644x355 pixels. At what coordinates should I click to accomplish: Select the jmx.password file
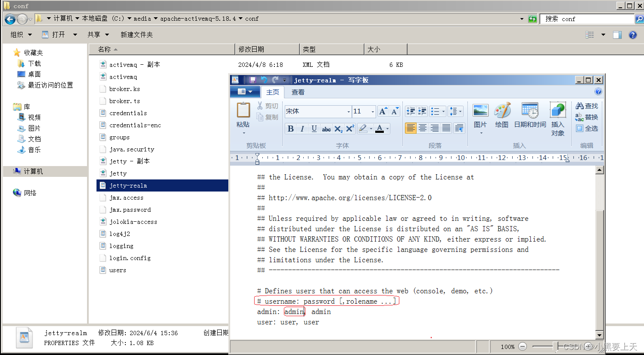coord(130,210)
